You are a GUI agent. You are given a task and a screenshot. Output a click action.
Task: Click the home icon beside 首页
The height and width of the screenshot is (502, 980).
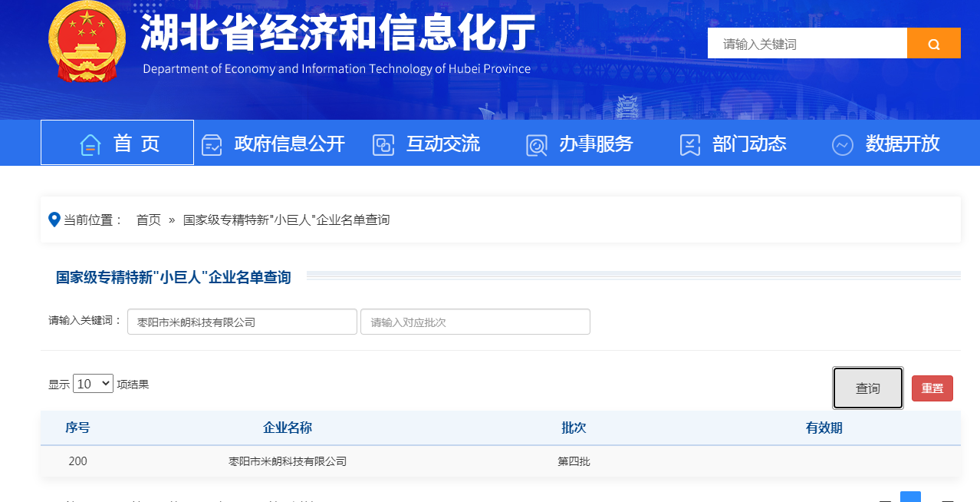pyautogui.click(x=90, y=144)
